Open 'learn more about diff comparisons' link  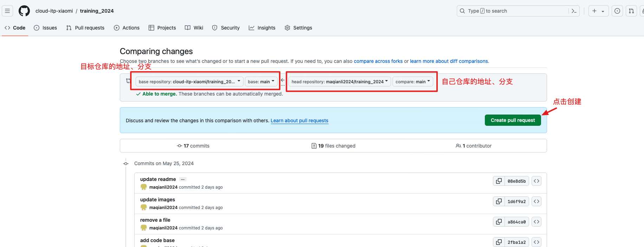point(449,61)
